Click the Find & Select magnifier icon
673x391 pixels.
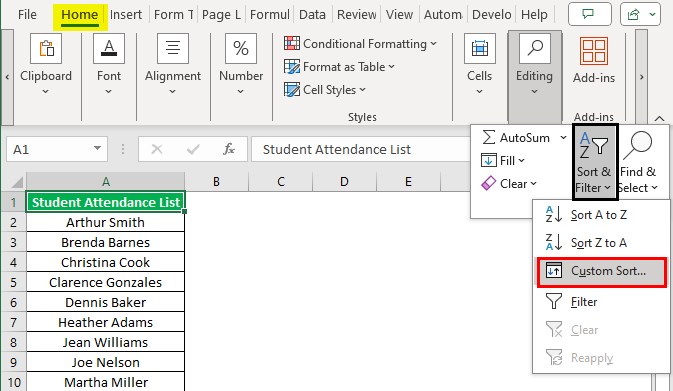coord(637,146)
